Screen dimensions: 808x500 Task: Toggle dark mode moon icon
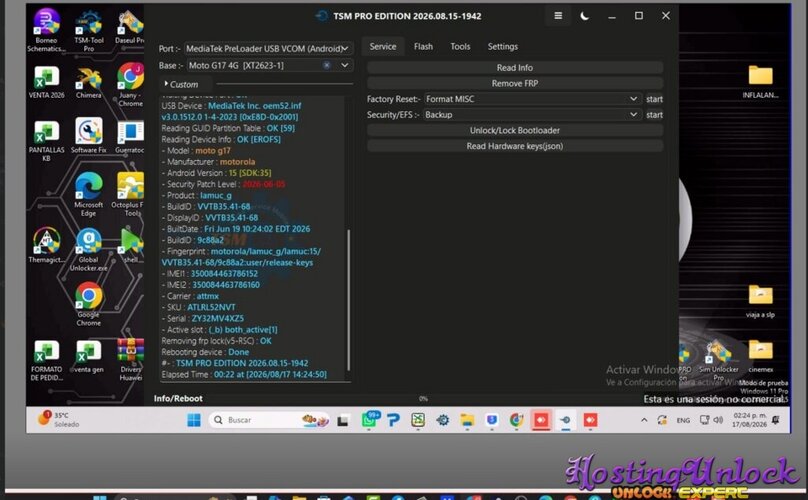585,16
